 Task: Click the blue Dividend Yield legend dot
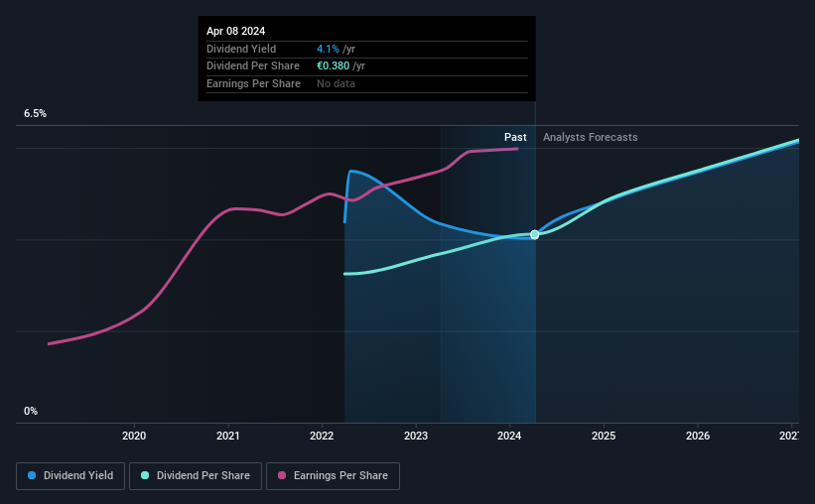pyautogui.click(x=32, y=475)
